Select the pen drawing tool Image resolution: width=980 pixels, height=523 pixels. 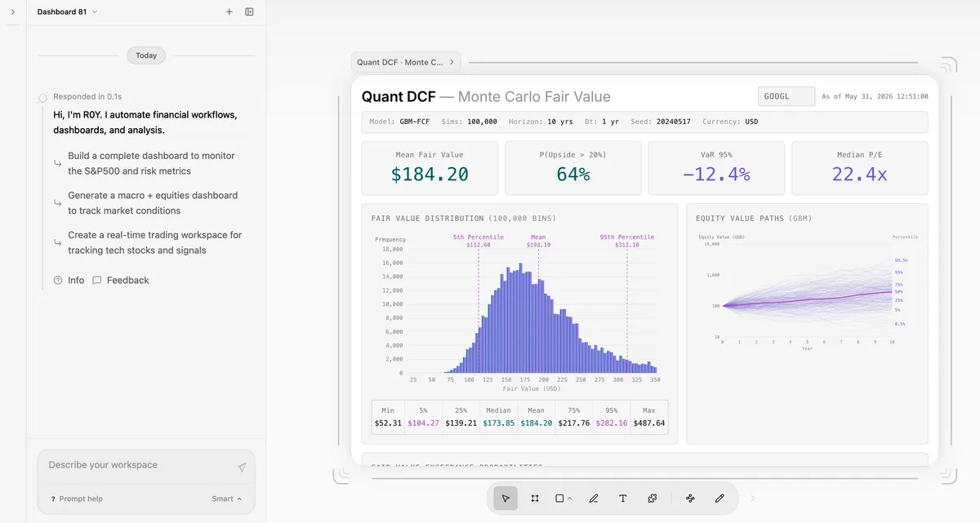coord(594,499)
